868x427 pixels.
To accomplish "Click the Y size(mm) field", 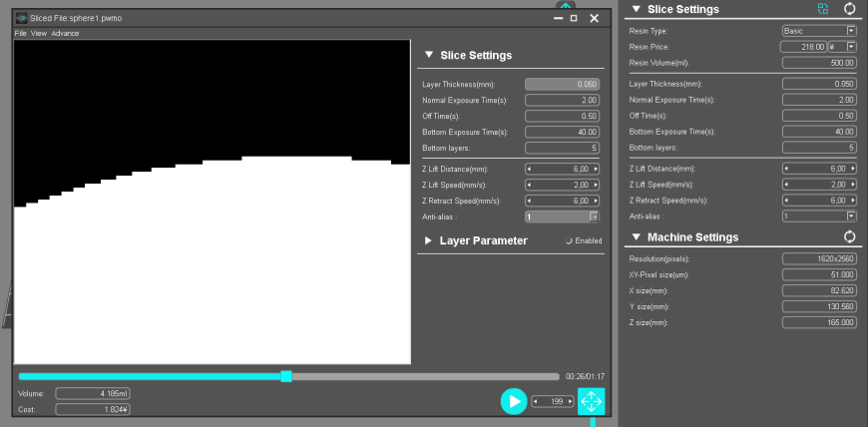I will pos(819,306).
